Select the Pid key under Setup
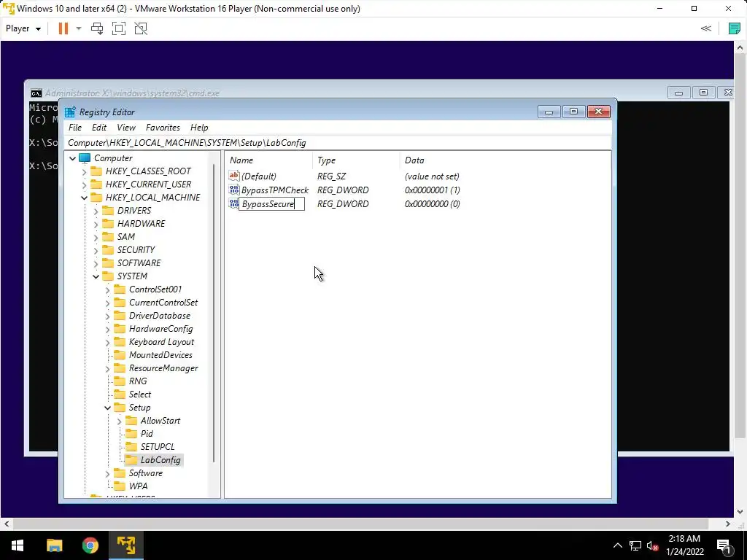The height and width of the screenshot is (560, 747). point(146,434)
